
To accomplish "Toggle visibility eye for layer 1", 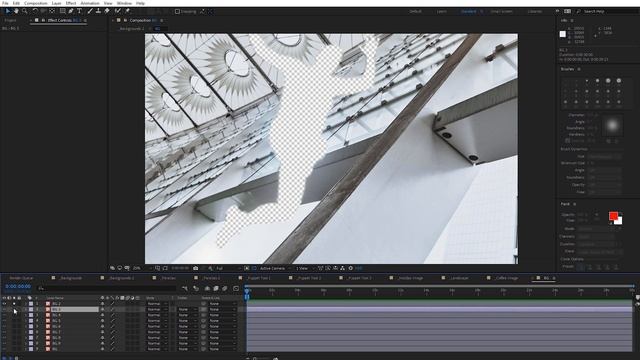I will click(x=4, y=304).
